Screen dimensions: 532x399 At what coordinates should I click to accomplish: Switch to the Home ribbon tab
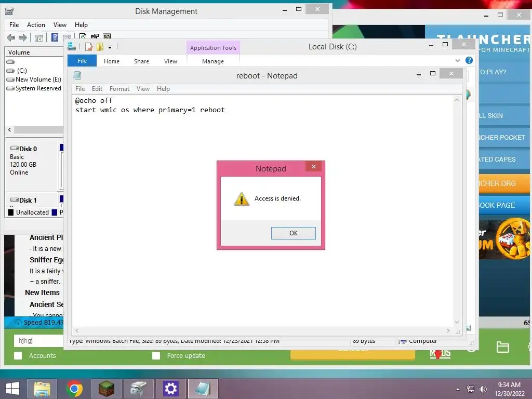(112, 61)
